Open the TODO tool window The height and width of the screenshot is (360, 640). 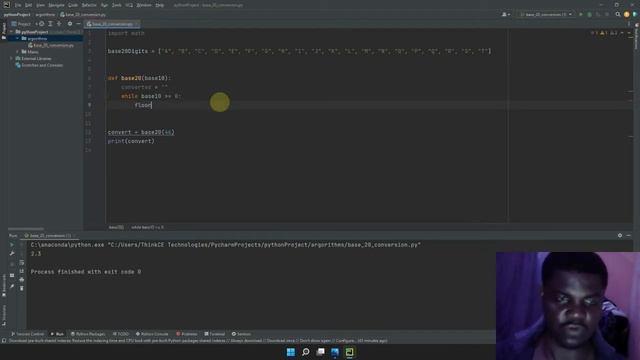click(x=121, y=334)
